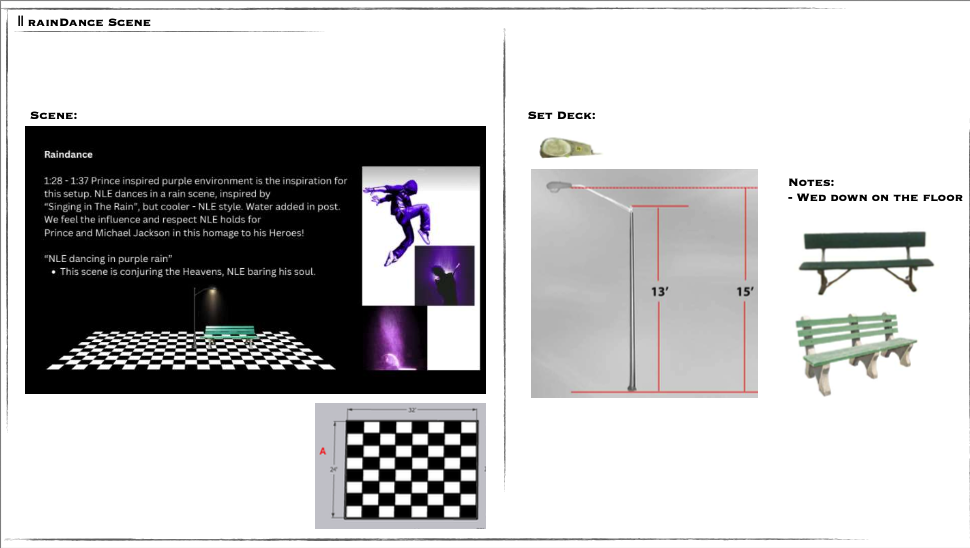The height and width of the screenshot is (548, 970).
Task: Click the purple silhouette figure photo
Action: click(445, 275)
